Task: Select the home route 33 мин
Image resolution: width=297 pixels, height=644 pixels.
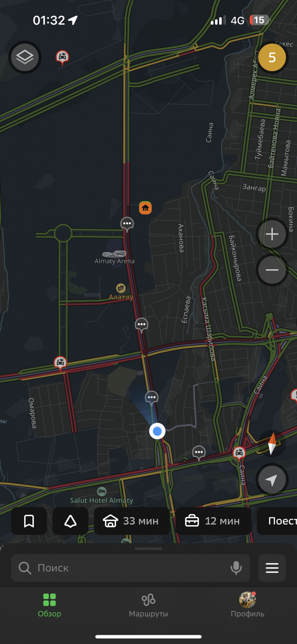Action: click(132, 521)
